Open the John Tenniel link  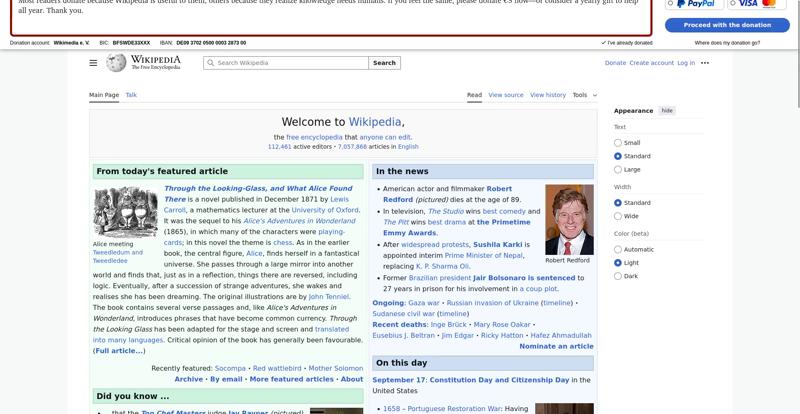[329, 297]
